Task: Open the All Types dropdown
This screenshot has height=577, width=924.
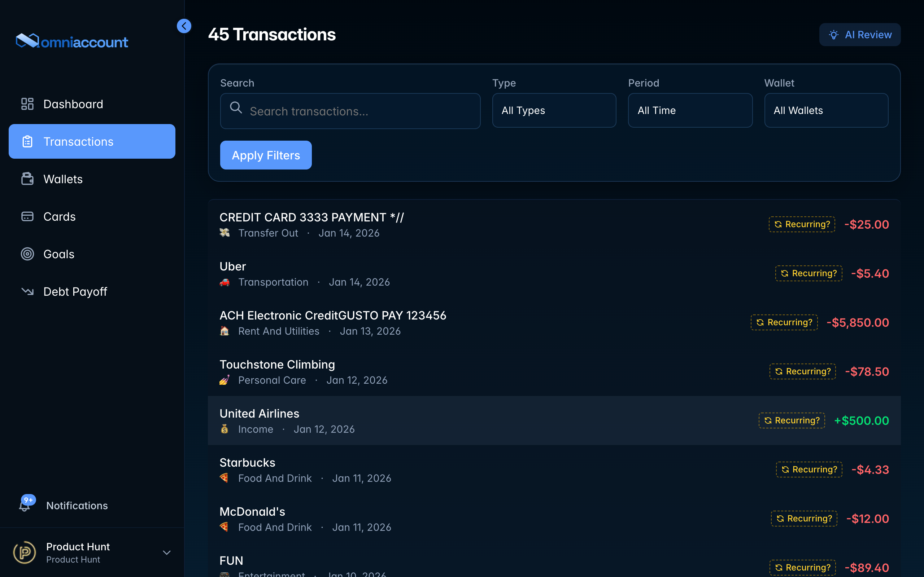Action: coord(554,110)
